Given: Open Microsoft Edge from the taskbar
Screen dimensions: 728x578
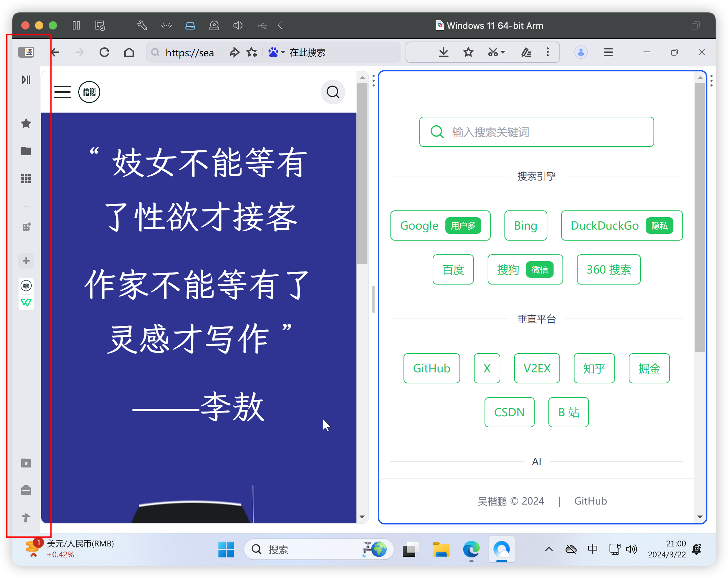Looking at the screenshot, I should point(471,549).
